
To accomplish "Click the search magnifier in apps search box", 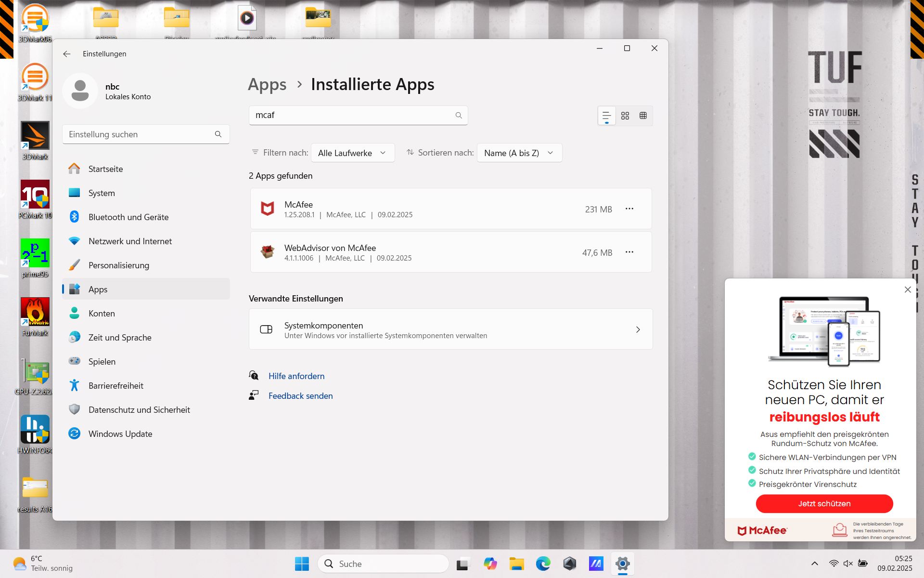I will 458,115.
